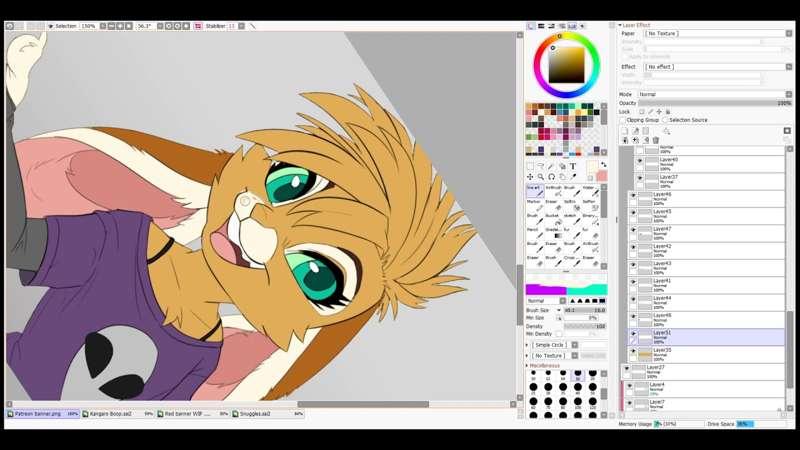
Task: Collapse the Layer Effect section
Action: point(620,25)
